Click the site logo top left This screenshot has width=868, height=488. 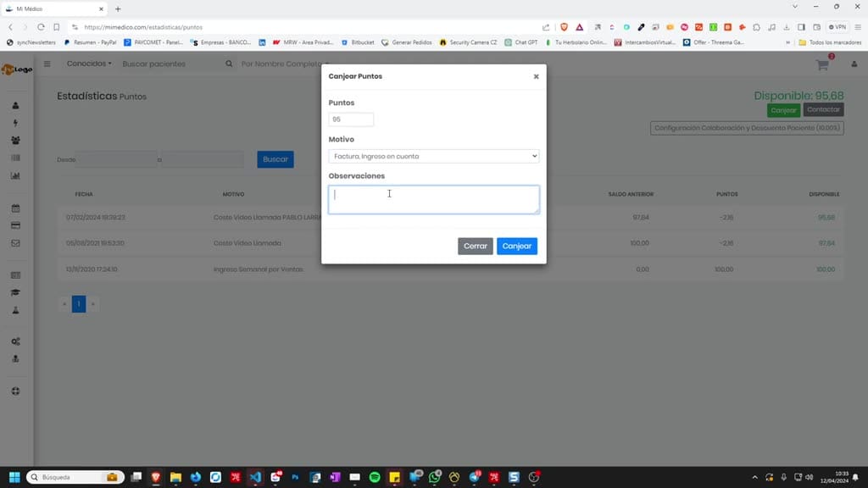pos(17,69)
